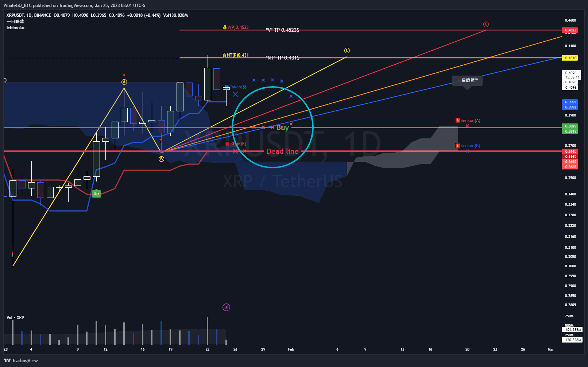Image resolution: width=588 pixels, height=367 pixels.
Task: Click the Senkou(B) text label
Action: [x=471, y=146]
